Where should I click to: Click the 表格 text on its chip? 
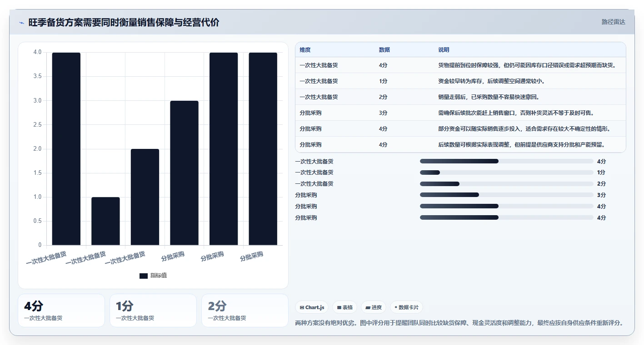point(348,308)
